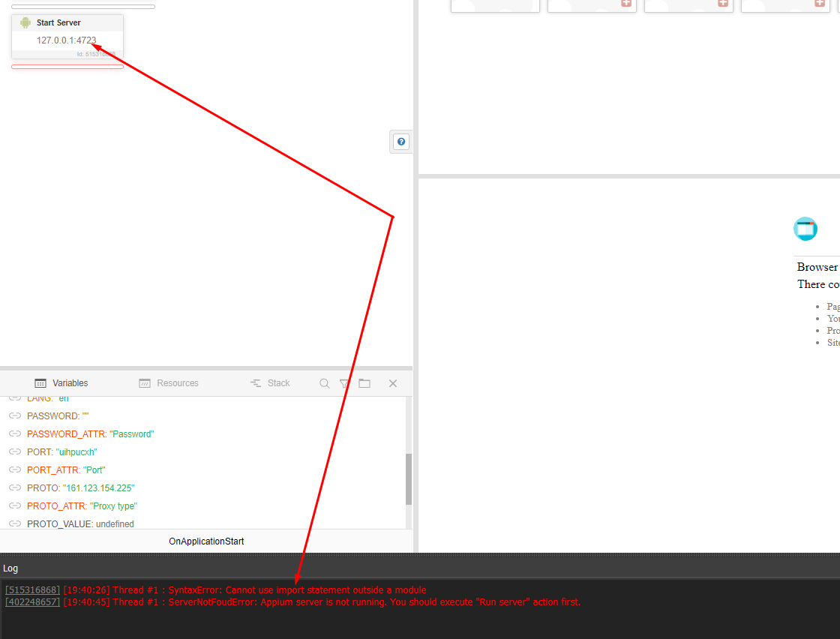Click the red insertion bar below Start Server
The image size is (840, 639).
[x=67, y=67]
